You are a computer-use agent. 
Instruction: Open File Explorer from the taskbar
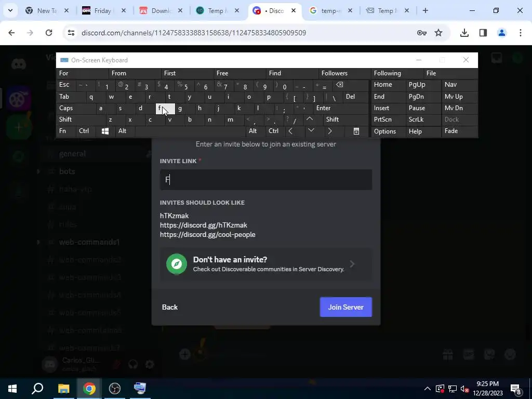pyautogui.click(x=63, y=389)
